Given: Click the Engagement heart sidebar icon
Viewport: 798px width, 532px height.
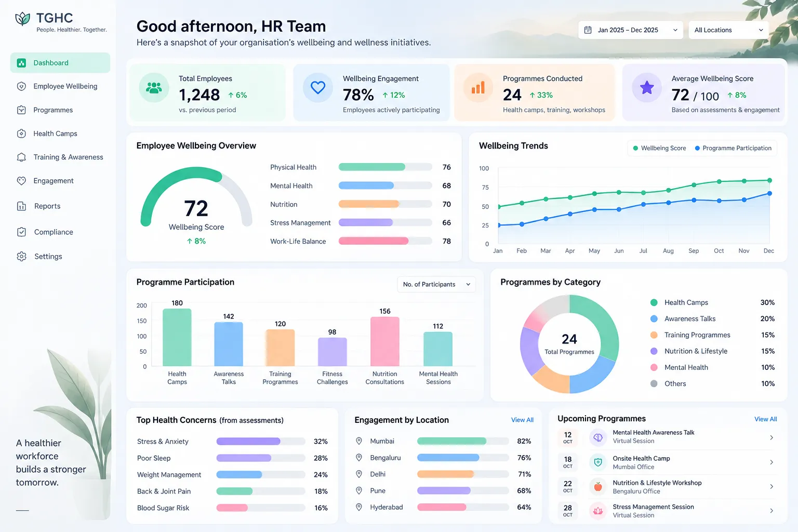Looking at the screenshot, I should point(21,181).
